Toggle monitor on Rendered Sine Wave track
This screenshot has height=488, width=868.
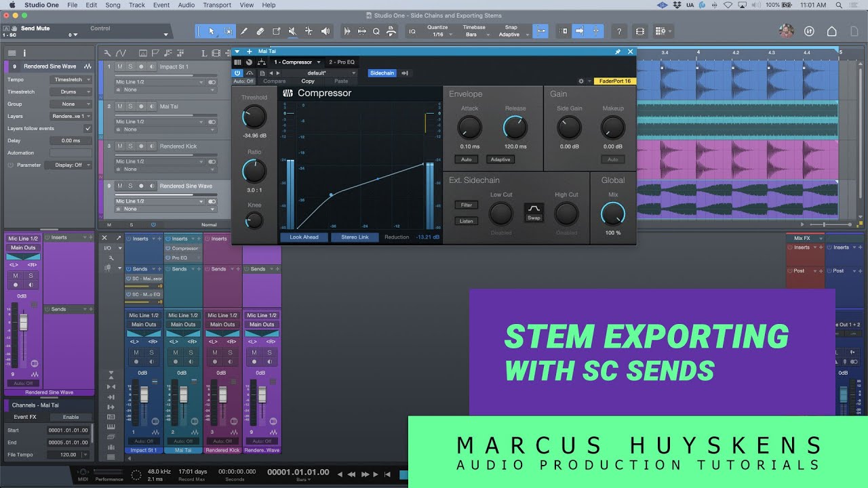coord(152,186)
